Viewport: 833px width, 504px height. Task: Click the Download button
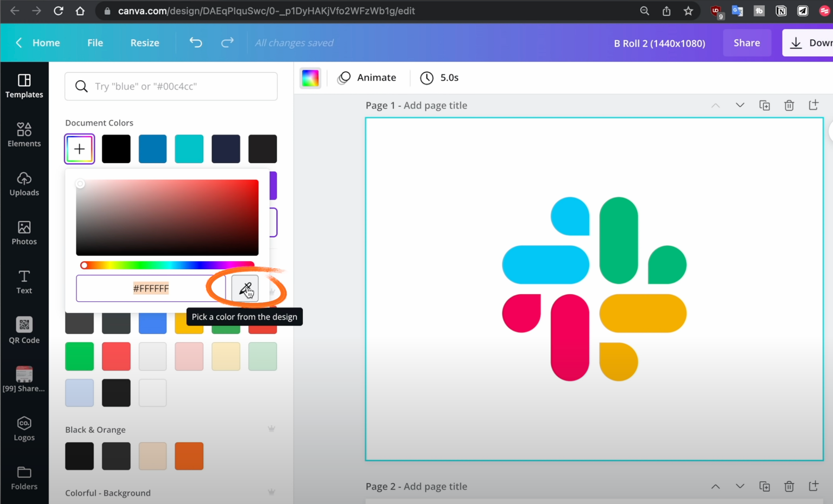click(808, 43)
